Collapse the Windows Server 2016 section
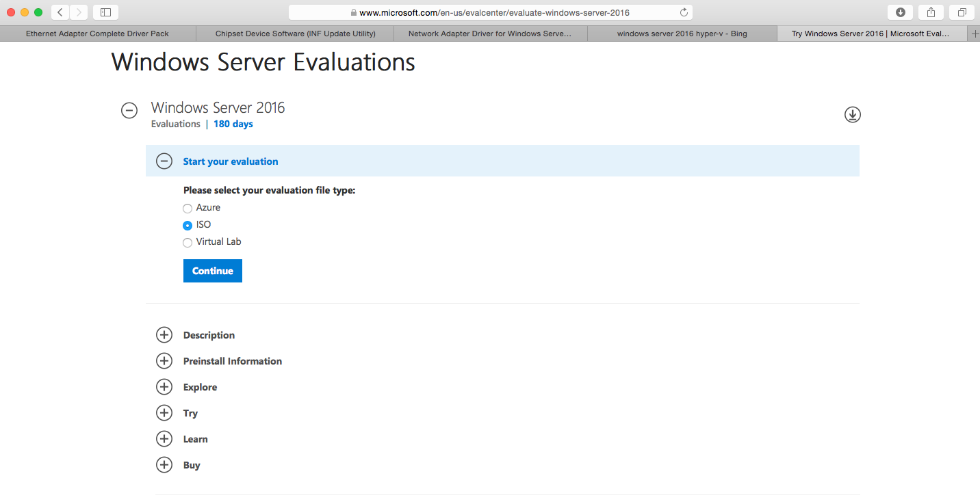The height and width of the screenshot is (502, 980). 129,111
